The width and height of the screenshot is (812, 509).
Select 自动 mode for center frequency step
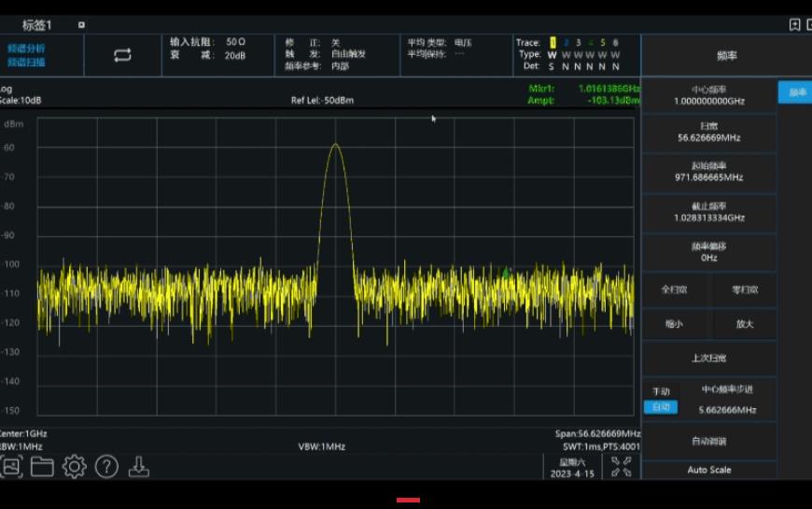coord(661,407)
